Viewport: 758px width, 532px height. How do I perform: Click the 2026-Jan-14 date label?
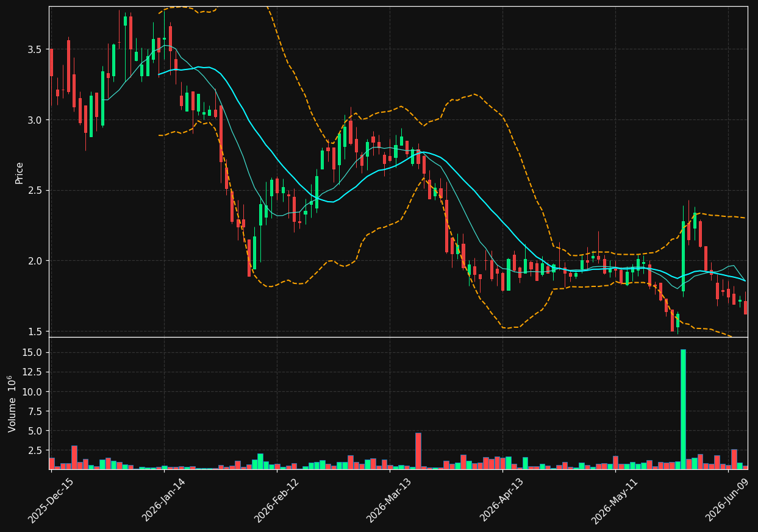click(163, 499)
